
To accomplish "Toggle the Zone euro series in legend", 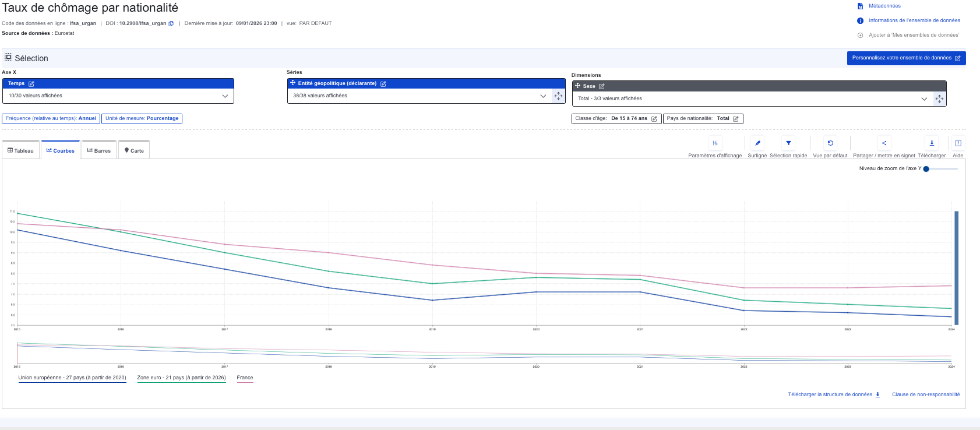I will (181, 378).
